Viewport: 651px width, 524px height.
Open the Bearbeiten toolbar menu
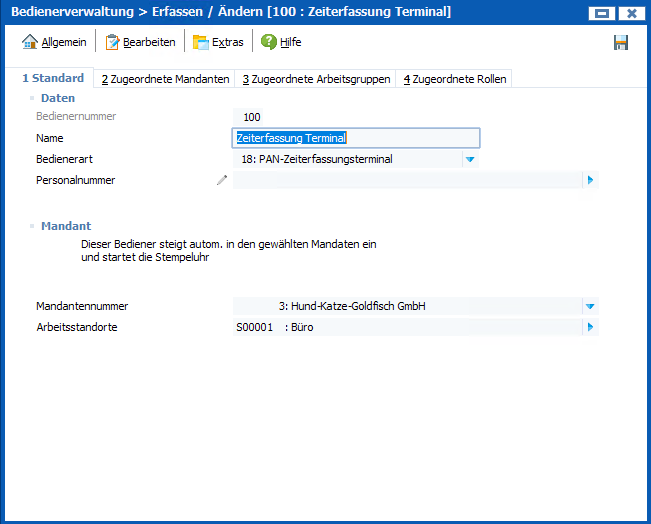pyautogui.click(x=140, y=42)
